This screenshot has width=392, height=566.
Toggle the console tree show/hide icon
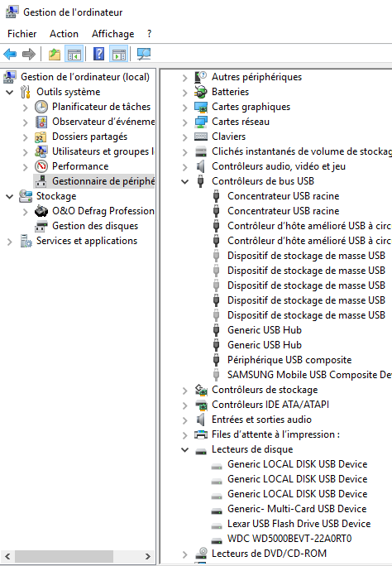pyautogui.click(x=74, y=54)
